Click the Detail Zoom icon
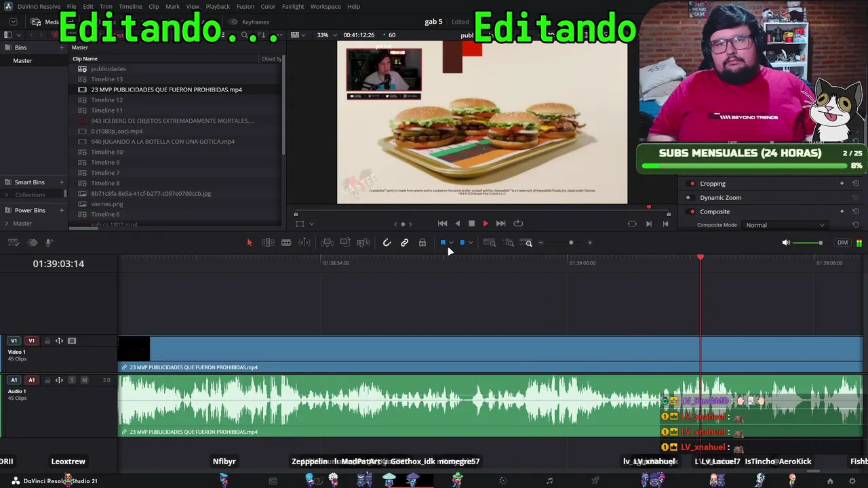The width and height of the screenshot is (868, 488). 509,243
